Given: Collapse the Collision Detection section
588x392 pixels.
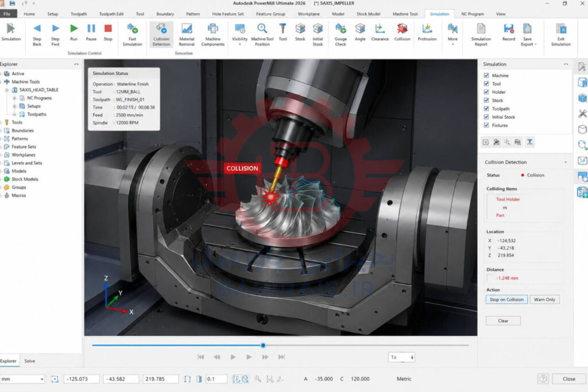Looking at the screenshot, I should 566,162.
